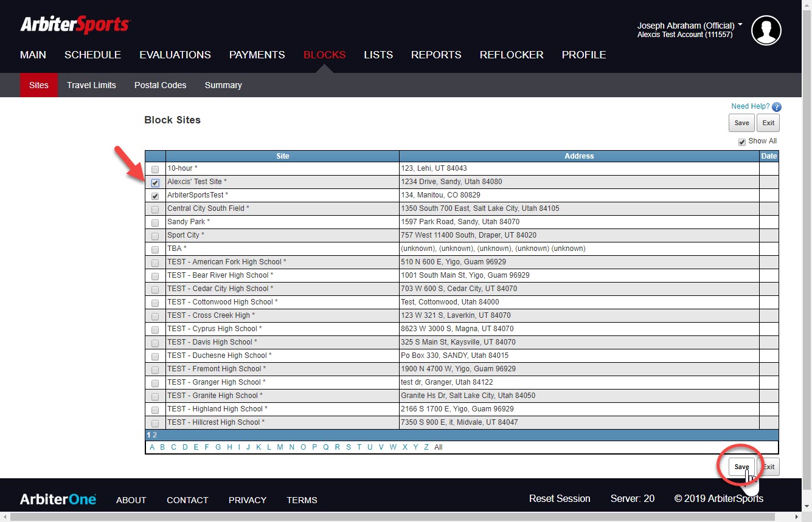Toggle the Show All checkbox
Image resolution: width=812 pixels, height=522 pixels.
[x=742, y=142]
